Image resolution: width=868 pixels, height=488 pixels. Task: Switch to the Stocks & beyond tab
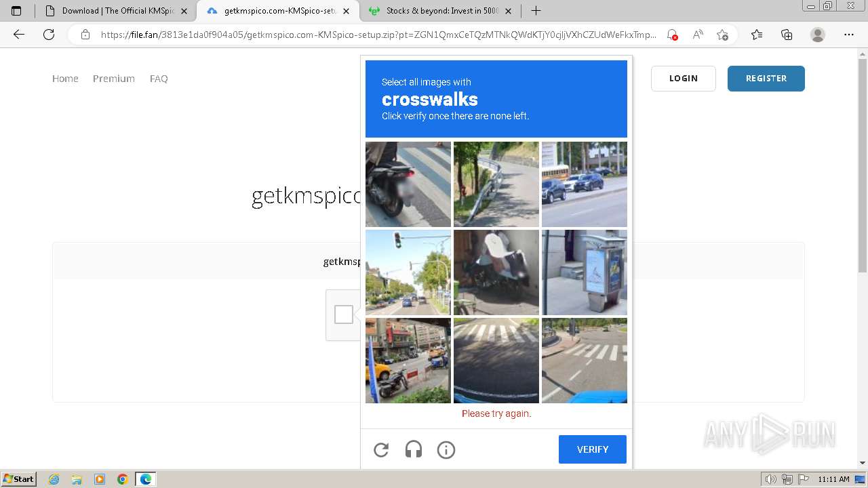(x=441, y=11)
